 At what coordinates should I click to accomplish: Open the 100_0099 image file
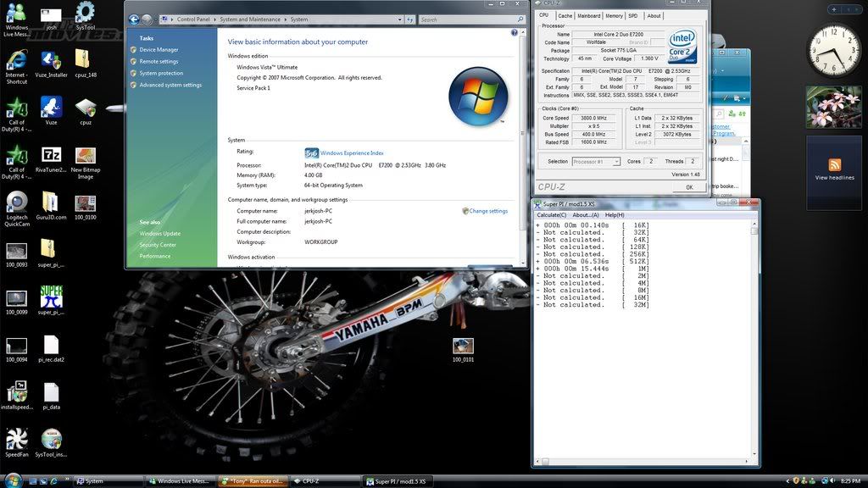[x=17, y=302]
